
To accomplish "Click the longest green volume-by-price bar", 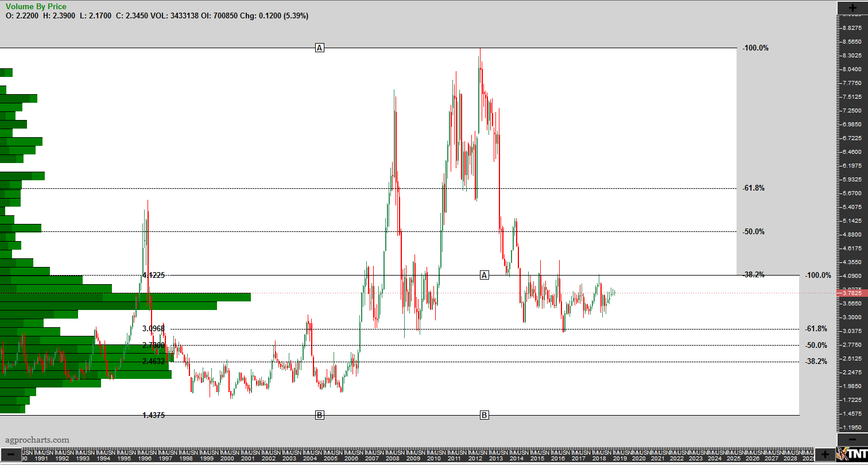I will [x=125, y=297].
